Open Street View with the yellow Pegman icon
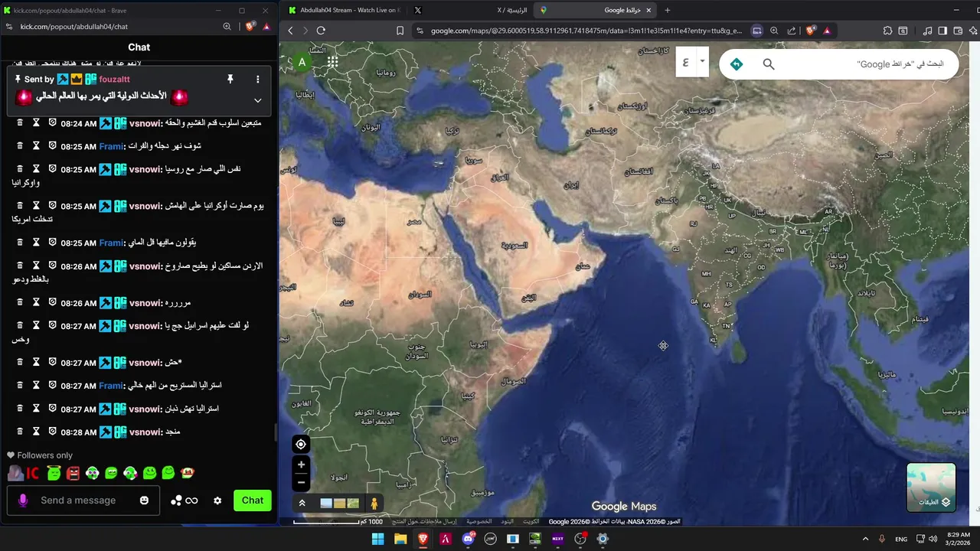This screenshot has height=551, width=980. tap(374, 503)
